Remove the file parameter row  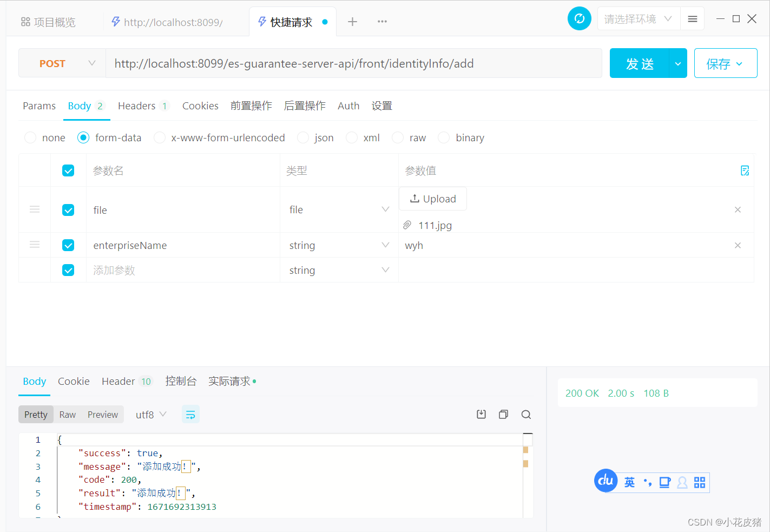click(x=738, y=210)
